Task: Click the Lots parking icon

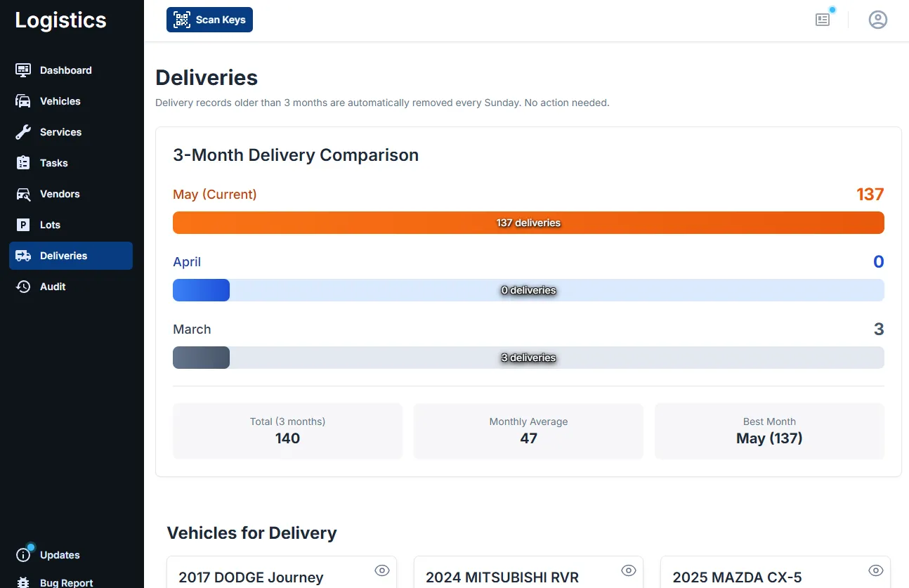Action: [x=23, y=225]
